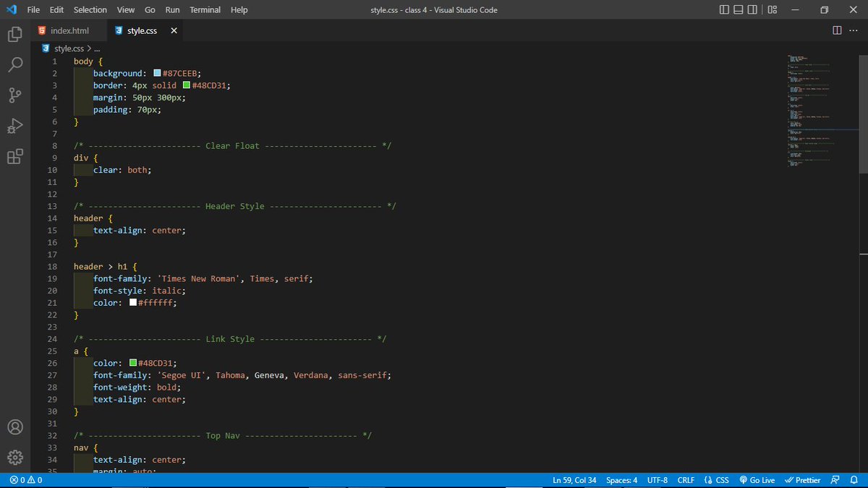Screen dimensions: 868x488
Task: Change end-of-line sequence via CRLF
Action: point(686,480)
